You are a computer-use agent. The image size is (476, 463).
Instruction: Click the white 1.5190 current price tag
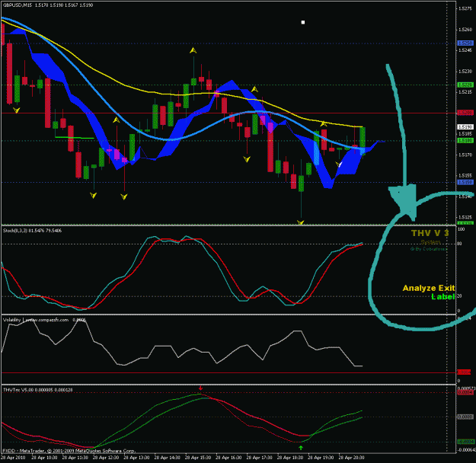[x=465, y=127]
